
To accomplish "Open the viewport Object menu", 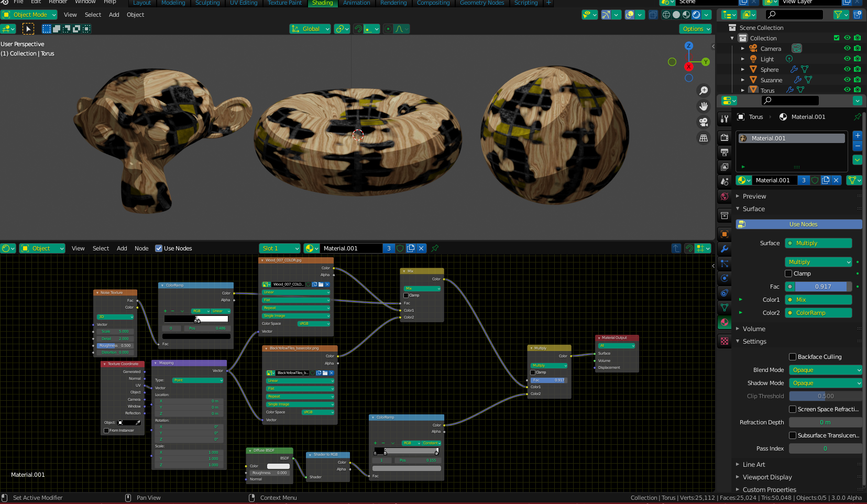I will [x=135, y=15].
